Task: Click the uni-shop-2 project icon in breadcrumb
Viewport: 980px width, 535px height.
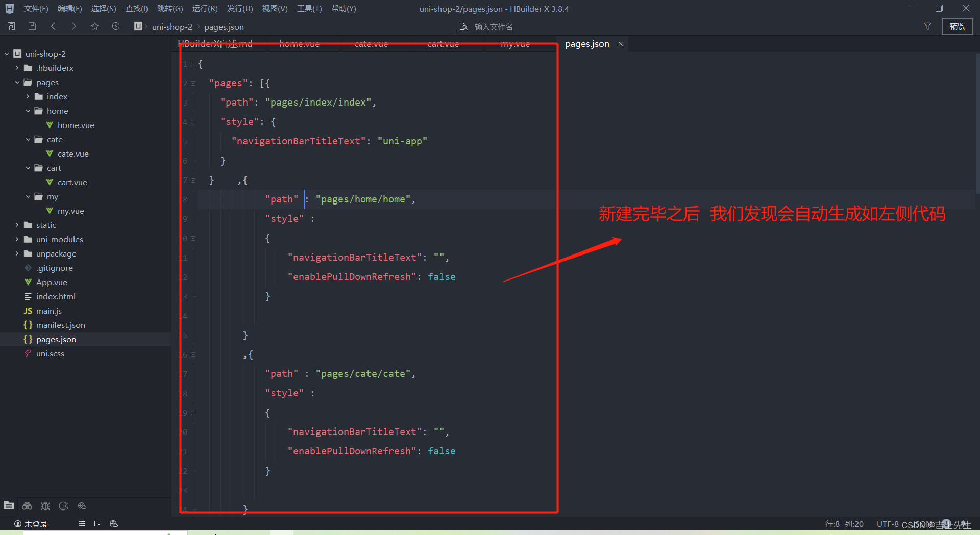Action: point(138,26)
